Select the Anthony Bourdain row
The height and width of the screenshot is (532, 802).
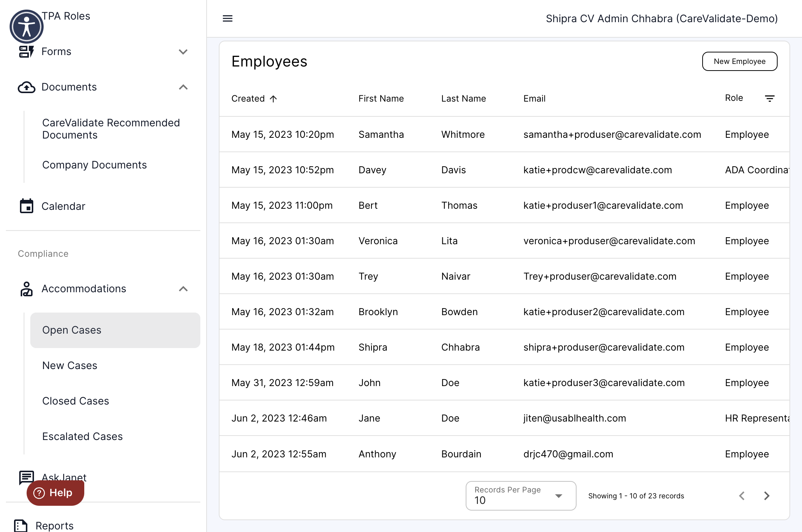click(x=504, y=454)
